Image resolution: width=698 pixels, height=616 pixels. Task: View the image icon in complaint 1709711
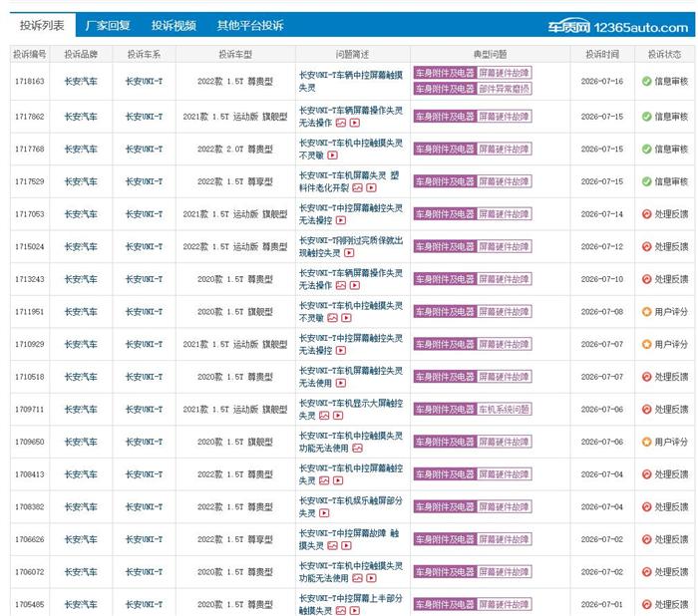[324, 416]
